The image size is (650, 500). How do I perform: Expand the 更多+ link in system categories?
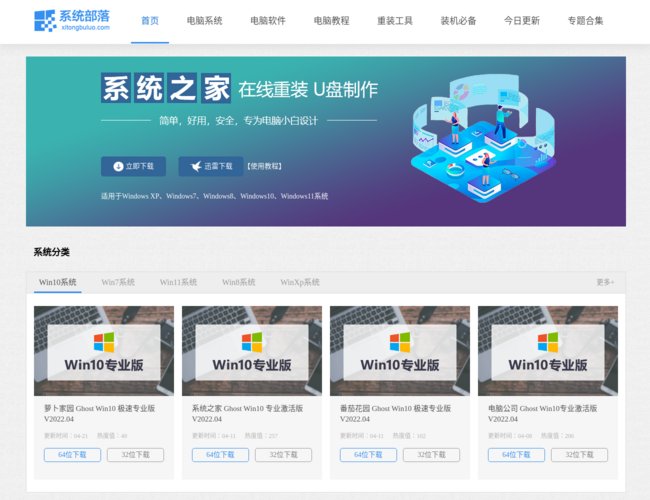pyautogui.click(x=605, y=283)
